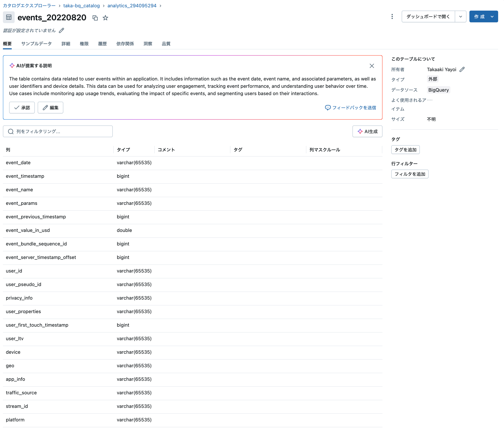The image size is (504, 428).
Task: Open the ダッシュボードで開く dropdown arrow
Action: coord(461,16)
